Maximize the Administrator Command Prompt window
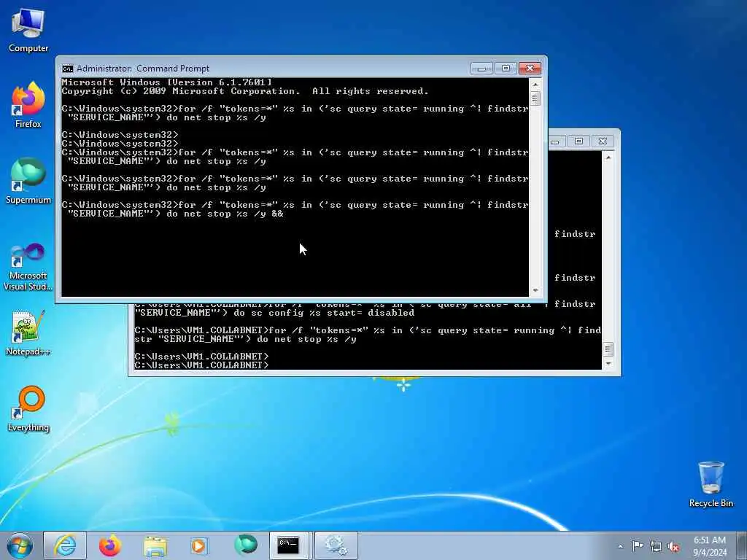Image resolution: width=747 pixels, height=560 pixels. tap(506, 69)
